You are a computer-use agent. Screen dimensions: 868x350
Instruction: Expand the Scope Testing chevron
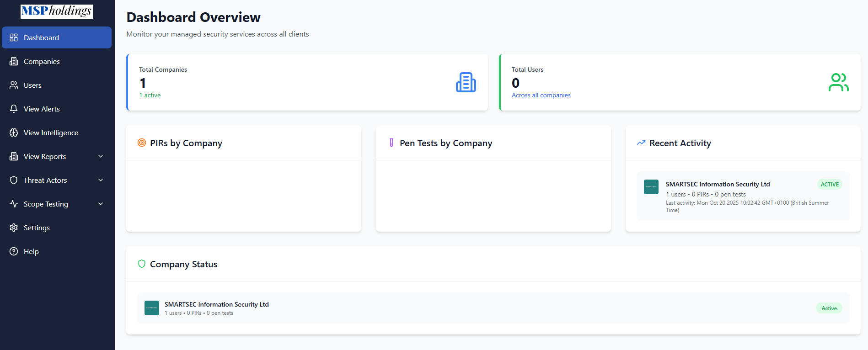(x=101, y=204)
